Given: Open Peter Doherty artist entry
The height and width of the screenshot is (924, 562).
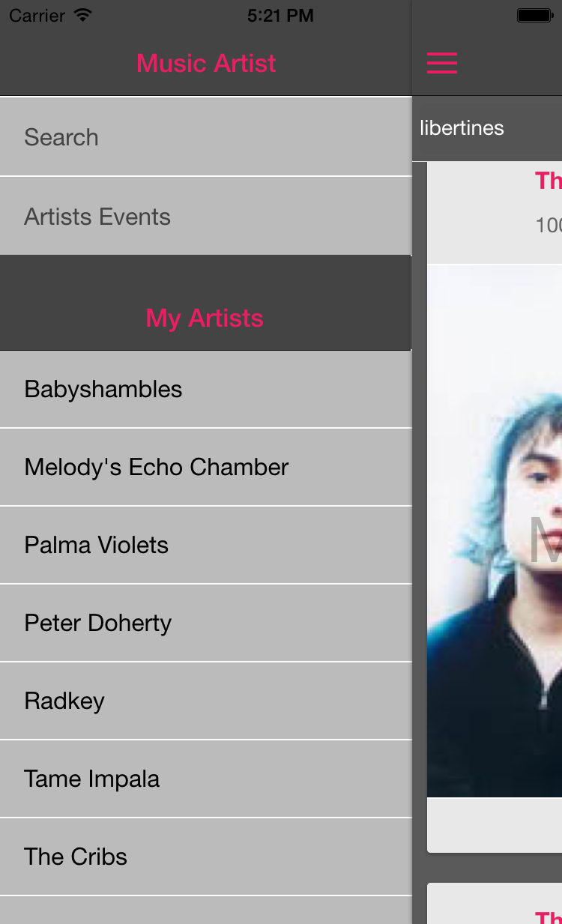Looking at the screenshot, I should point(205,623).
